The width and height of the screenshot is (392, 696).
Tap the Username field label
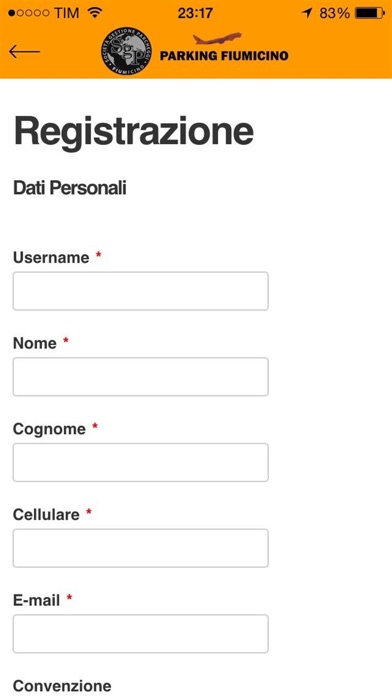(x=51, y=257)
